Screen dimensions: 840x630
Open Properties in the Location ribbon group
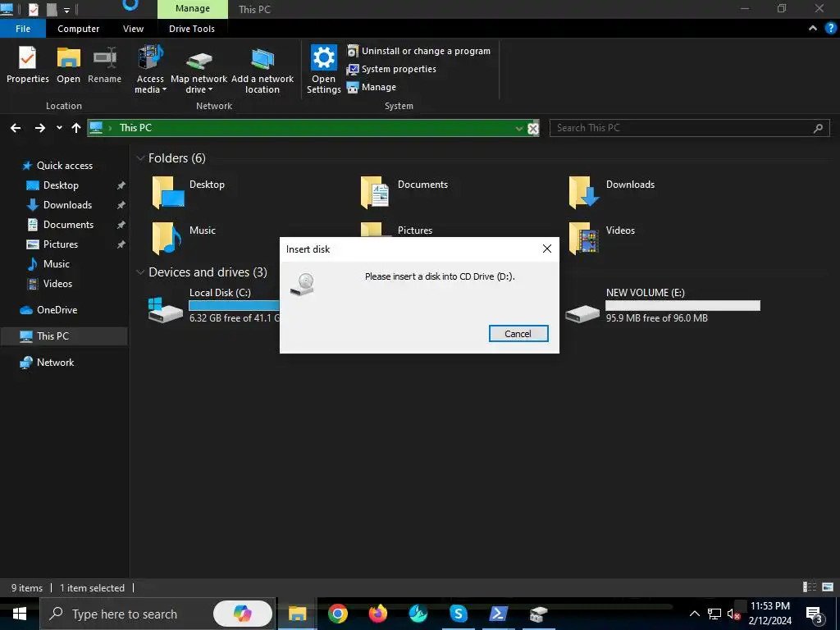[x=27, y=64]
